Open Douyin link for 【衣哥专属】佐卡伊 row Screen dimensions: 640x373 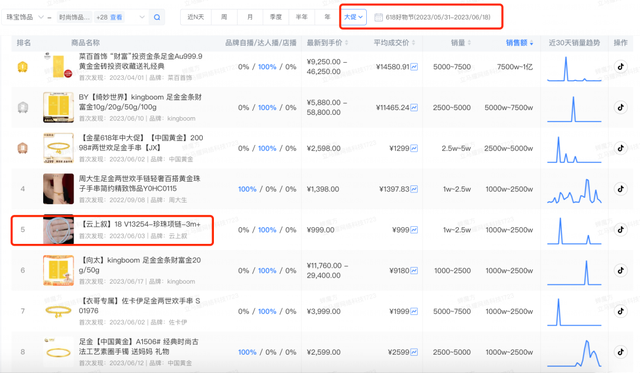pyautogui.click(x=620, y=311)
